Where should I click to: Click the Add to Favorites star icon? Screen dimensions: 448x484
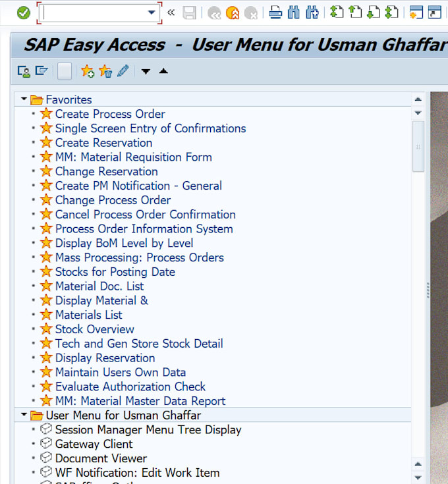pyautogui.click(x=88, y=71)
